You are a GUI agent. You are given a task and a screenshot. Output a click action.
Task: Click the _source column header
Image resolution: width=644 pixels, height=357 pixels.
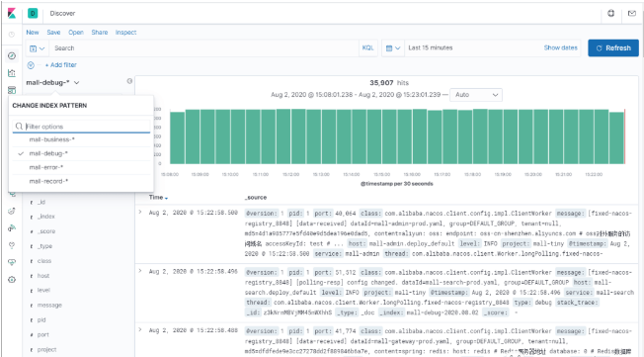(x=256, y=198)
